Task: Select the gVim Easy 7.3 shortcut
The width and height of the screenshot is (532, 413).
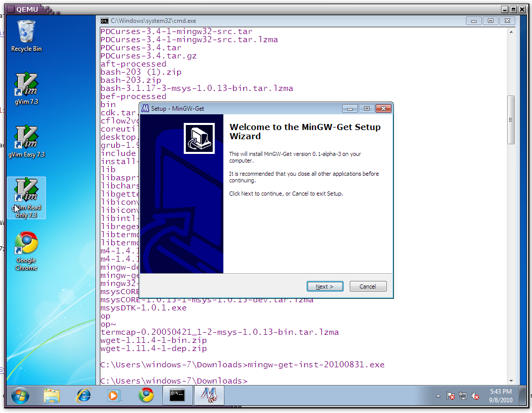Action: [26, 141]
